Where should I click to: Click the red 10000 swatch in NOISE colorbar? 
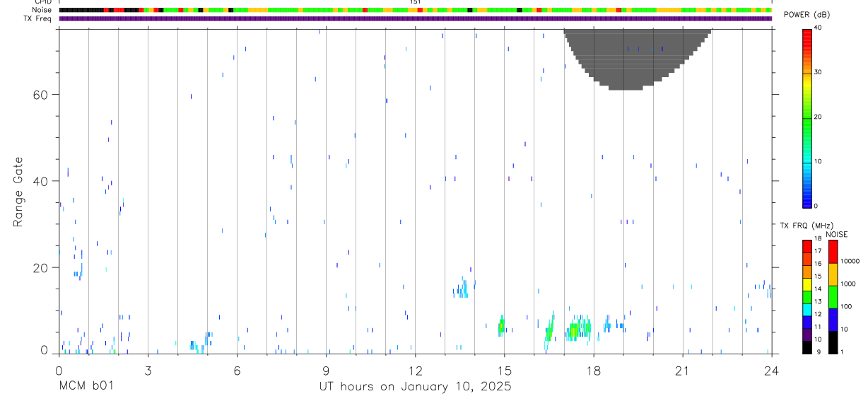point(833,252)
